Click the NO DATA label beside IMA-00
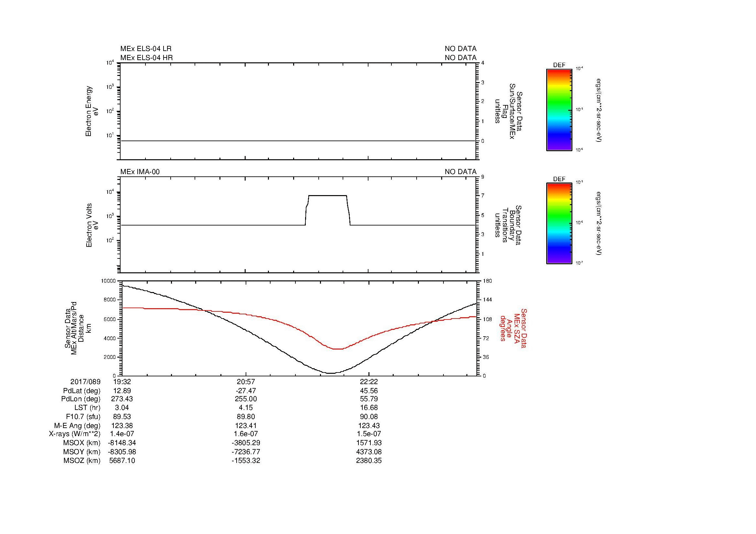This screenshot has height=534, width=756. [x=460, y=172]
